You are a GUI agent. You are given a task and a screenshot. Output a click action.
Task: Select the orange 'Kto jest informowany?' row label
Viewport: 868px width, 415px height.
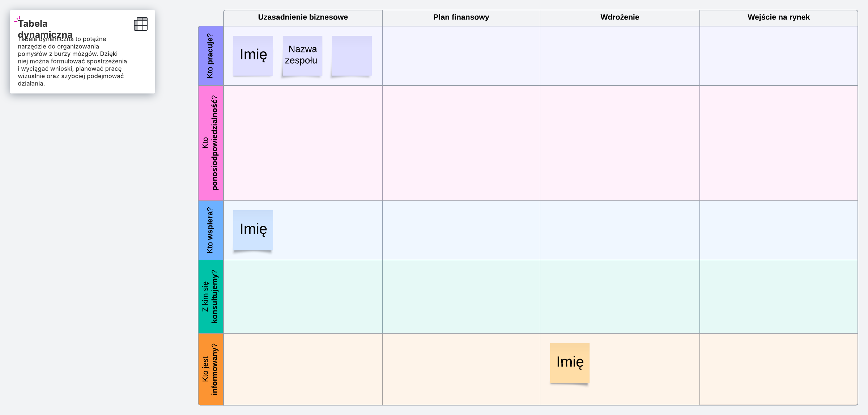click(210, 369)
